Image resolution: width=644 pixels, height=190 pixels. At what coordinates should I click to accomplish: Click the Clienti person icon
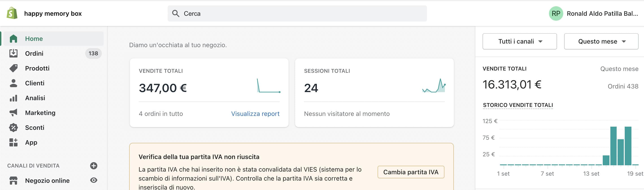pyautogui.click(x=13, y=83)
